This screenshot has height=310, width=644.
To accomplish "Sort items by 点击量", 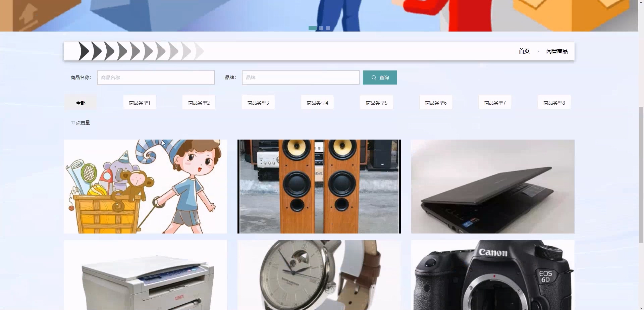I will click(x=80, y=123).
